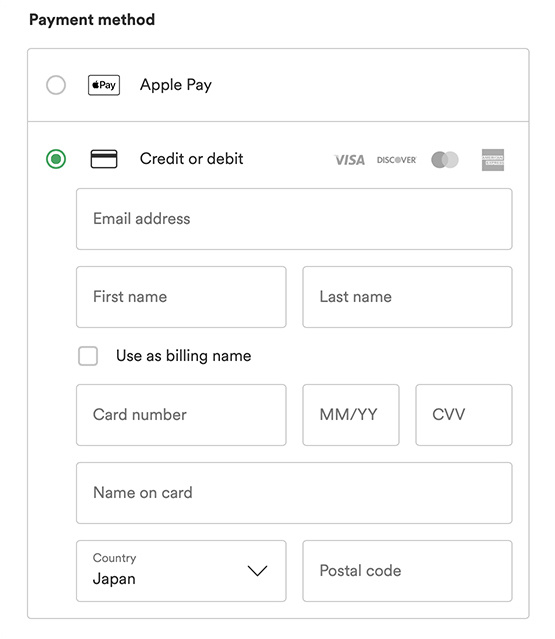The height and width of the screenshot is (639, 555).
Task: Click the Apple Pay label text
Action: pos(176,85)
